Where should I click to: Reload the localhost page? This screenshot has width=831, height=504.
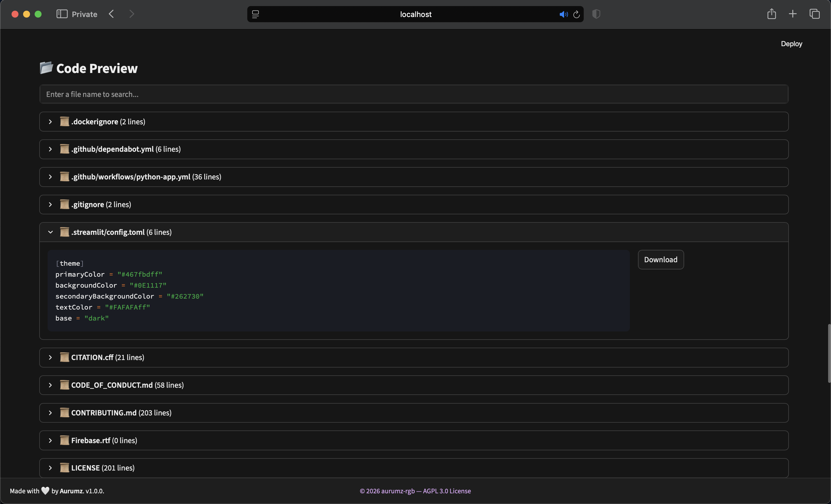point(577,14)
